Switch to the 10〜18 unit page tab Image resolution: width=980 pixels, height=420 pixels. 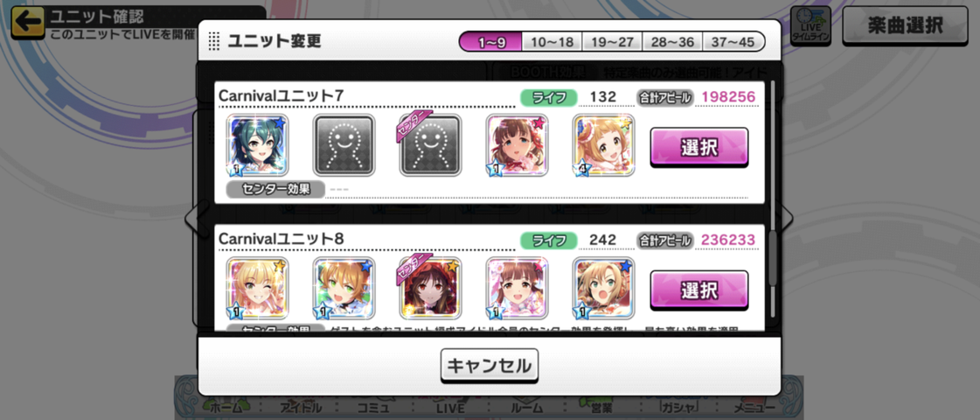(x=552, y=42)
